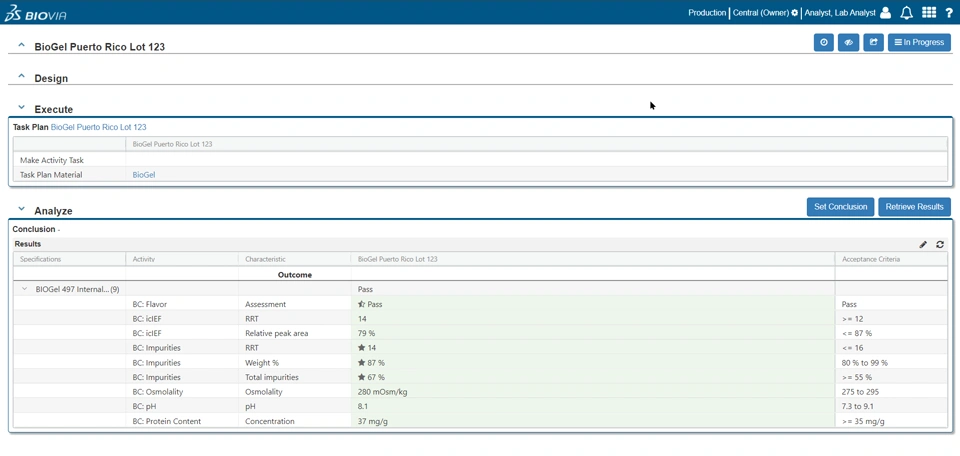The image size is (960, 456).
Task: Click the Outcome header cell
Action: [294, 275]
